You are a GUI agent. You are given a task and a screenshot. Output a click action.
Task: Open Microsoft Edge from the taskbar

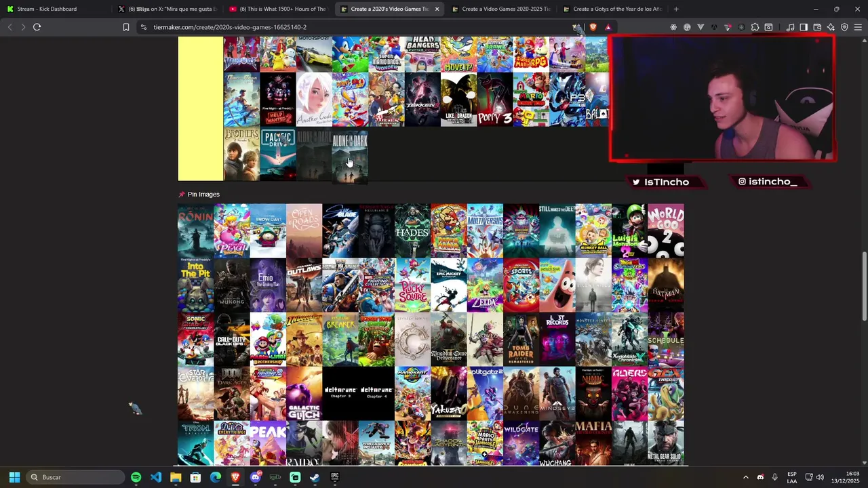tap(216, 477)
